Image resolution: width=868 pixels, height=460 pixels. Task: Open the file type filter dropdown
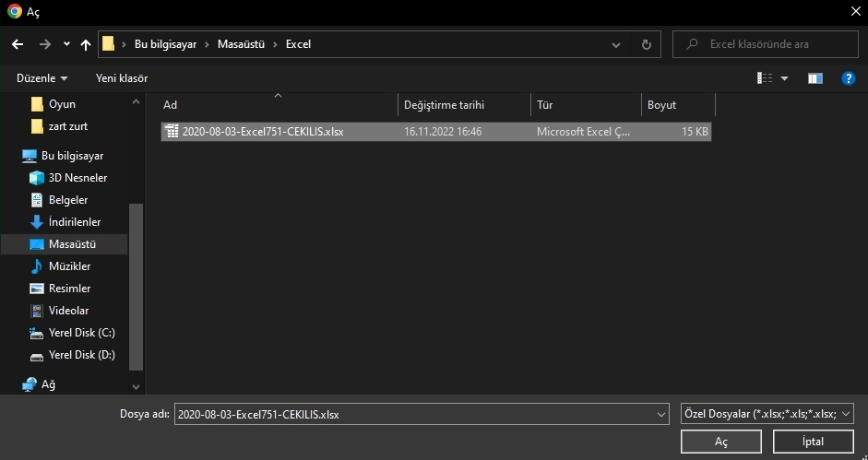(766, 414)
